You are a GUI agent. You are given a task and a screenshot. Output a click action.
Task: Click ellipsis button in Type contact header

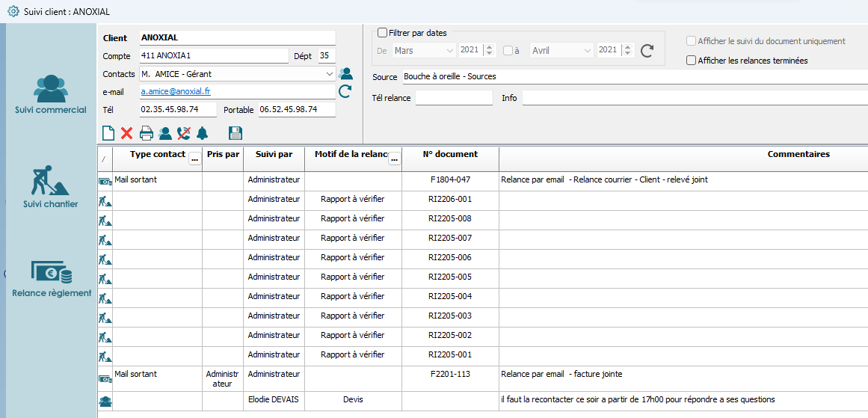coord(194,159)
